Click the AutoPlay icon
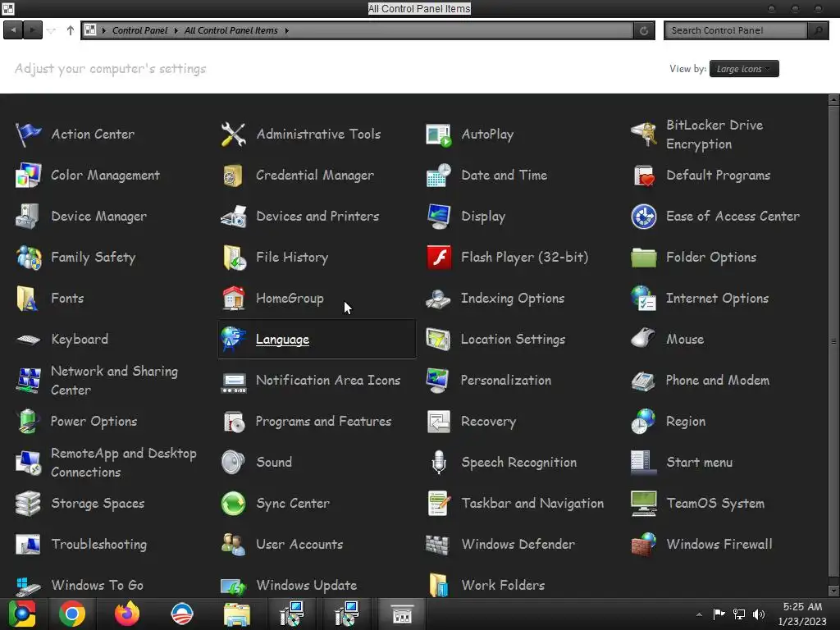 [438, 134]
